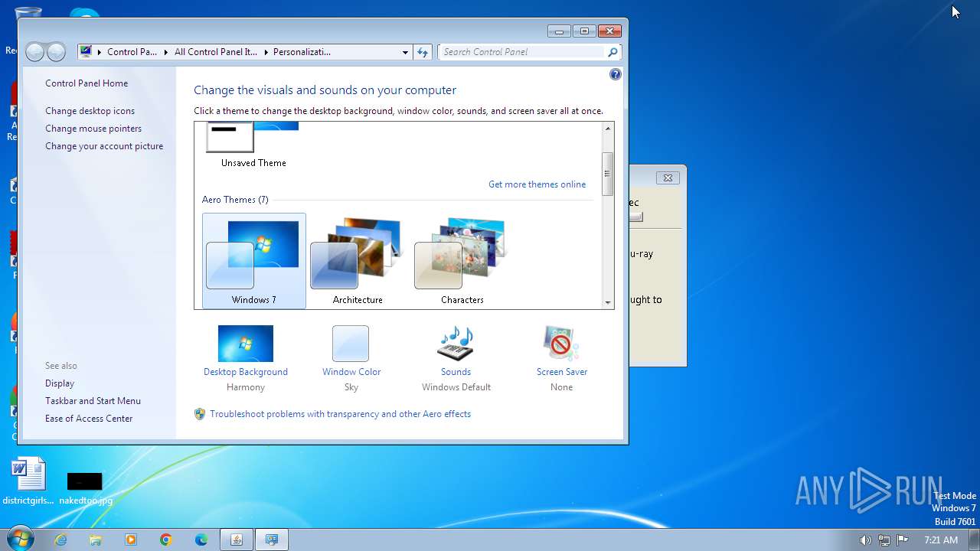Open Change mouse pointers link

93,129
